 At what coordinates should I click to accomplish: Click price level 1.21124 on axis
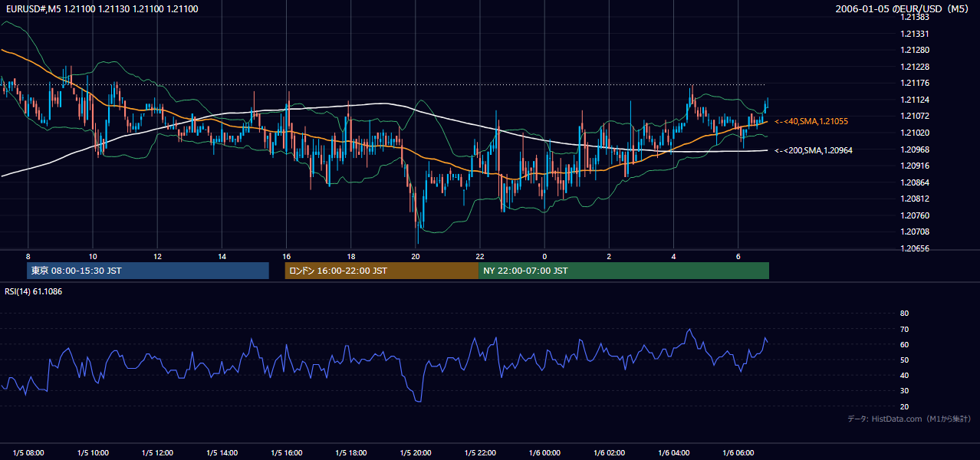pos(914,100)
